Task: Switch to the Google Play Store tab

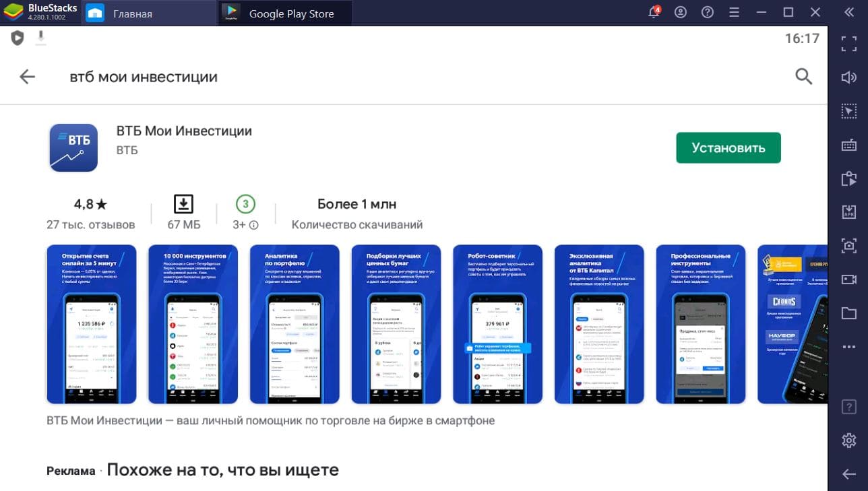Action: tap(286, 13)
